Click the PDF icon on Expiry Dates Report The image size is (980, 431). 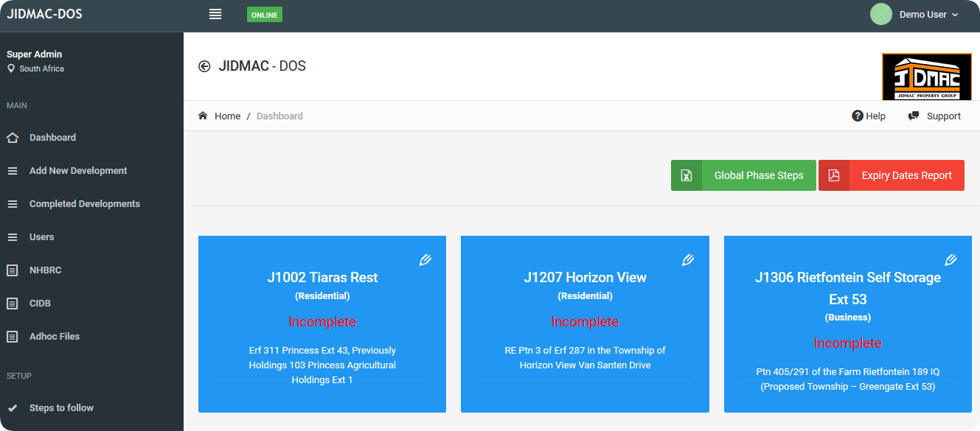coord(834,175)
